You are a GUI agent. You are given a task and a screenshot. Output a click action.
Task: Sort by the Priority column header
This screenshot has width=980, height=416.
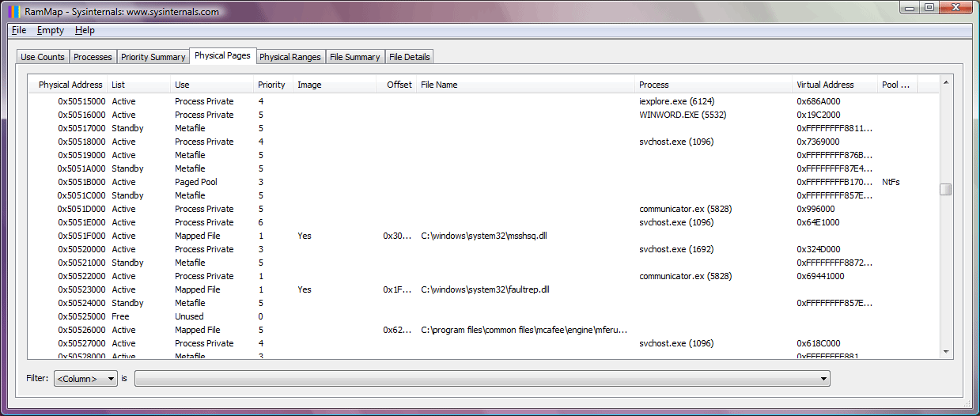point(271,85)
